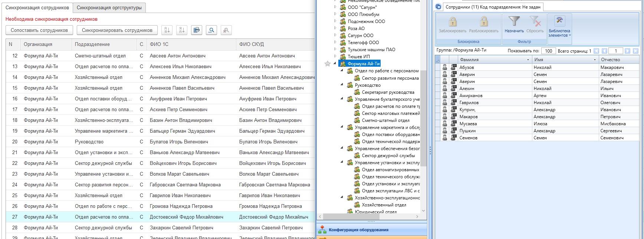This screenshot has height=239, width=644.
Task: Click the Показывать по input field
Action: point(548,51)
